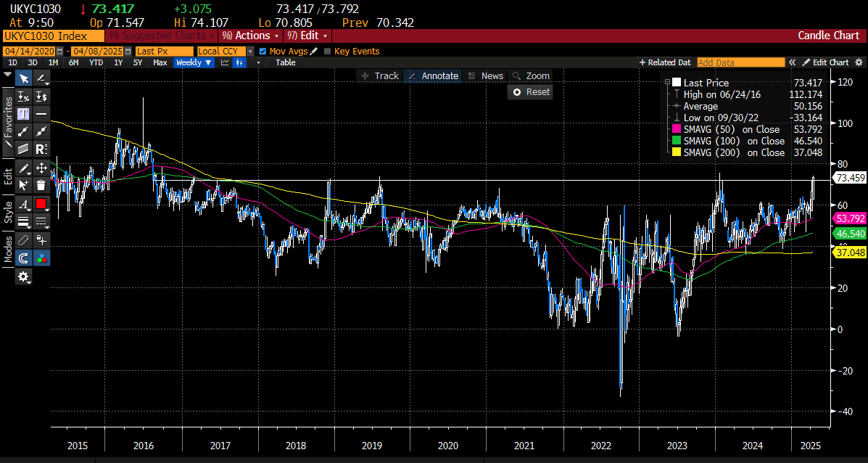868x463 pixels.
Task: Open the left toolbar gear settings
Action: coord(24,276)
